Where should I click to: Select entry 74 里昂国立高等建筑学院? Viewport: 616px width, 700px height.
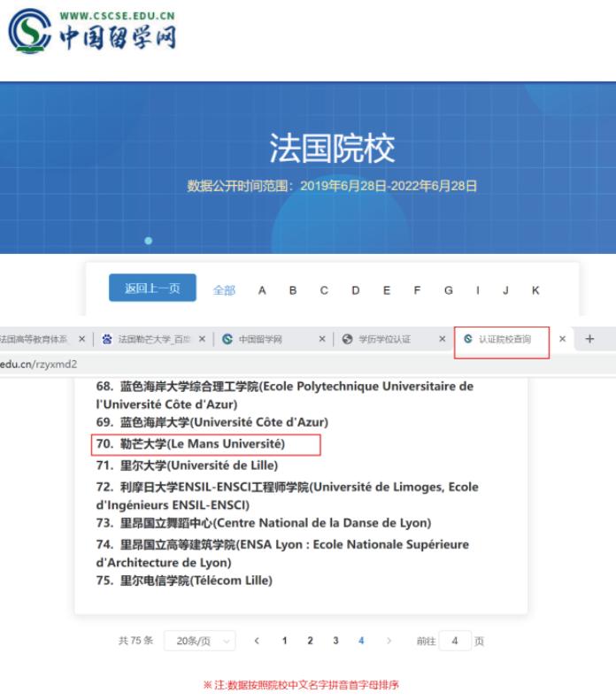pyautogui.click(x=282, y=554)
